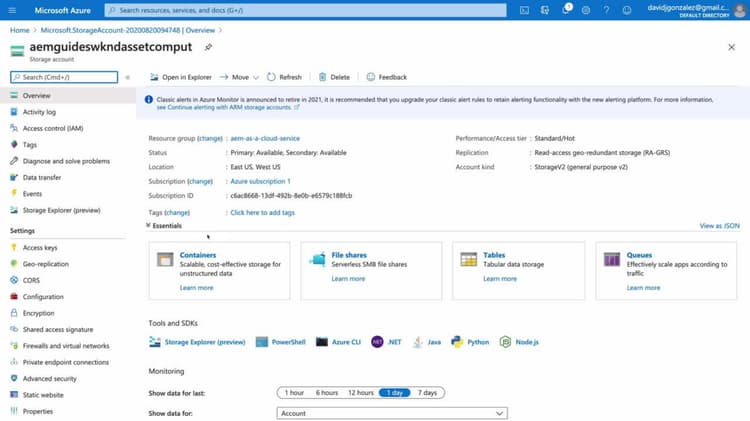
Task: Open the Java SDK icon
Action: coord(418,342)
